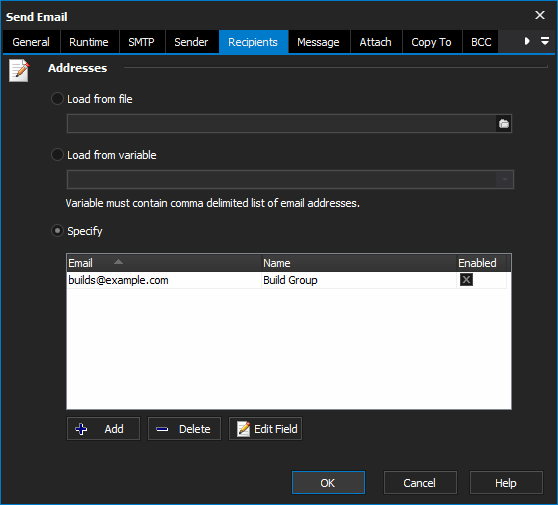Toggle Enabled checkbox for builds@example.com
Screen dimensions: 558x505
pyautogui.click(x=466, y=280)
